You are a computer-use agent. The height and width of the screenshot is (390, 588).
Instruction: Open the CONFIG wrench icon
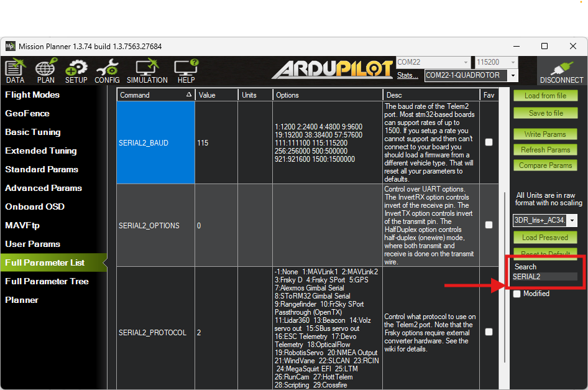click(x=107, y=71)
